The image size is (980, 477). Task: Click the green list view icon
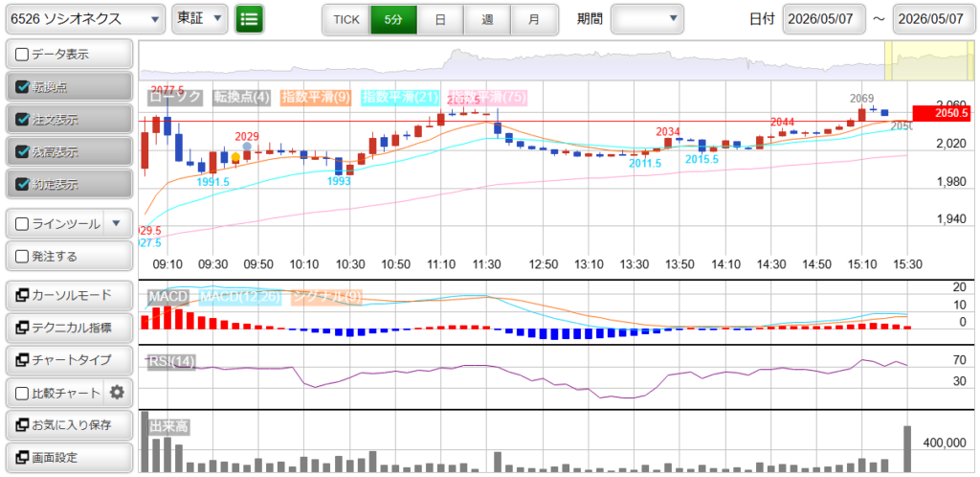click(250, 19)
